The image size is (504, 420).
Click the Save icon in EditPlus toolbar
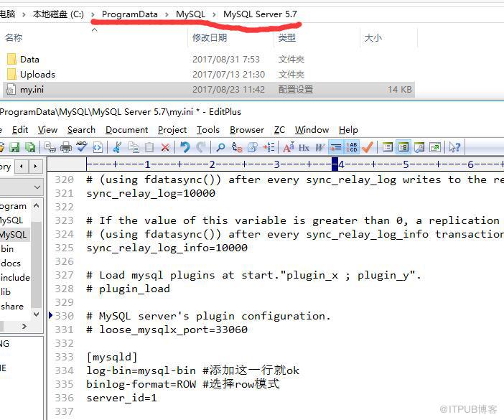point(14,147)
